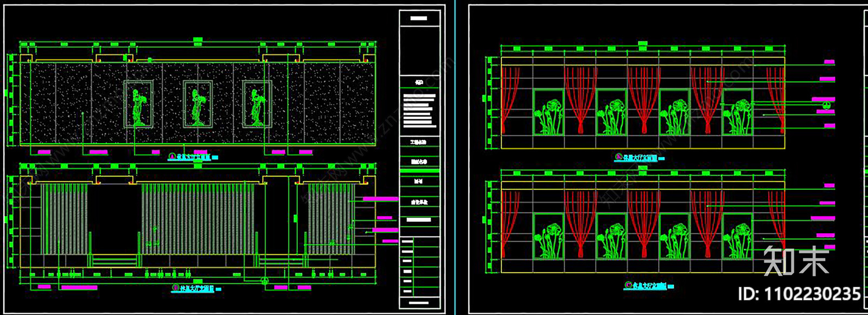Image resolution: width=868 pixels, height=315 pixels.
Task: Select the rightmost statue panel in the top-left elevation
Action: point(257,104)
